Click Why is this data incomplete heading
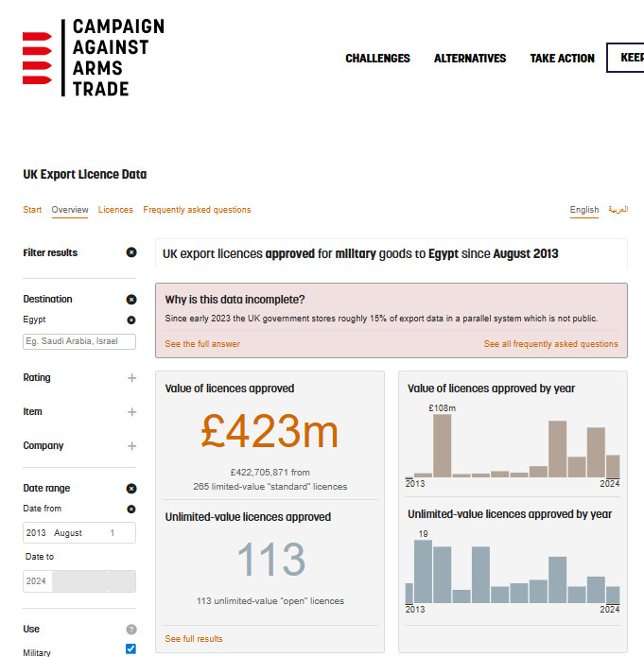Image resolution: width=644 pixels, height=657 pixels. coord(235,300)
